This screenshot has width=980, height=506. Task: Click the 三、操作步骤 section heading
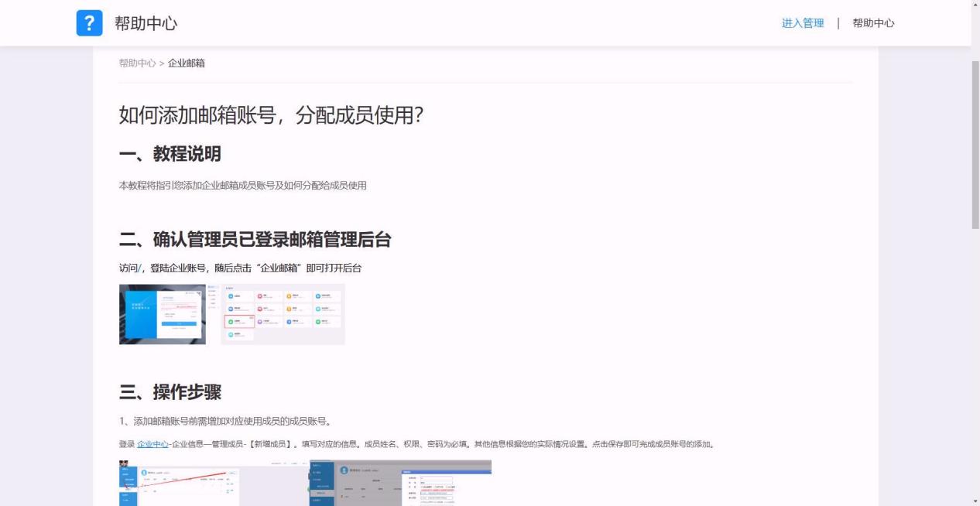(170, 392)
